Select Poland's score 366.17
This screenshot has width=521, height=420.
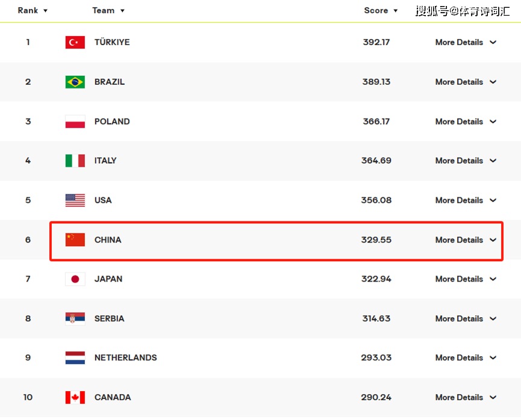(x=376, y=122)
